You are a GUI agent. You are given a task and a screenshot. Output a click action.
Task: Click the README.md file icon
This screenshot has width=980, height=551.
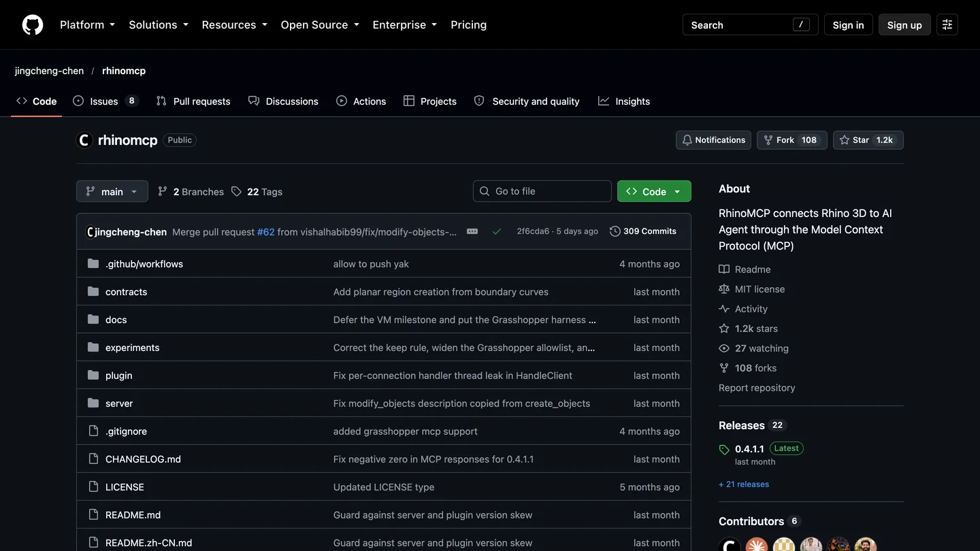click(x=93, y=515)
